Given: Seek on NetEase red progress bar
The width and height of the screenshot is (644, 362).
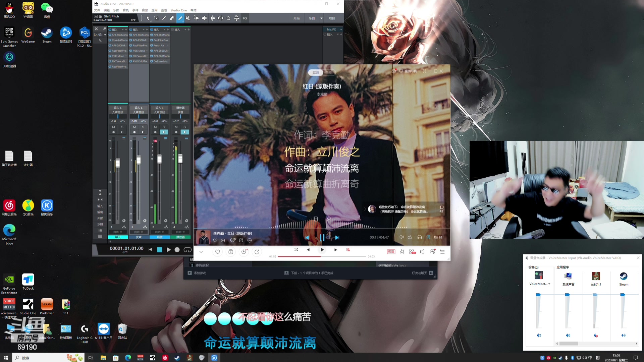Looking at the screenshot, I should [322, 256].
